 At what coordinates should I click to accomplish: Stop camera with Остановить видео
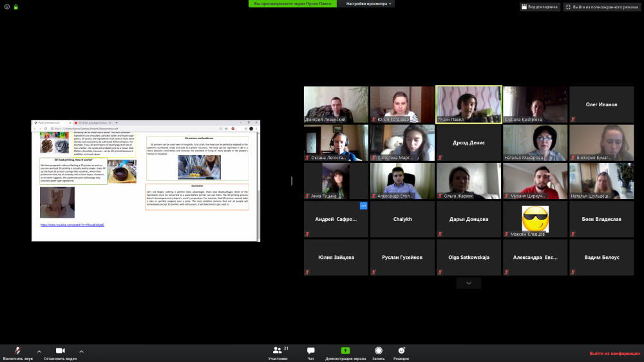(x=60, y=351)
